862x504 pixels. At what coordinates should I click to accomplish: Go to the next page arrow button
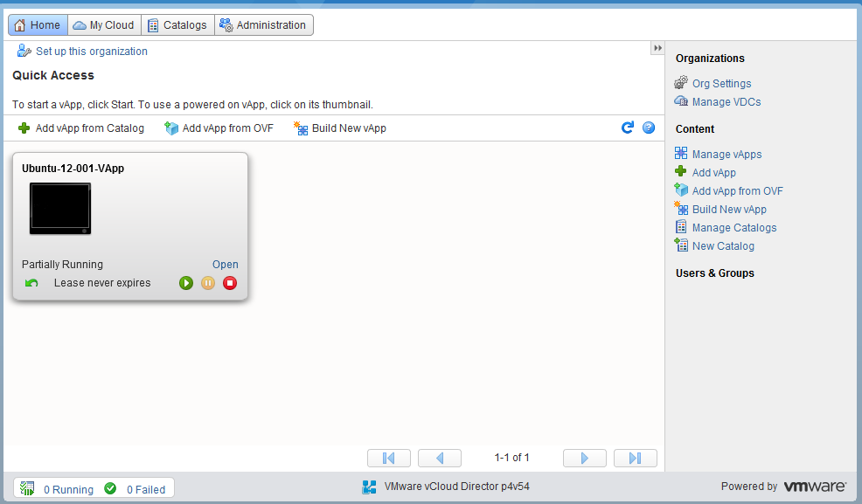coord(585,458)
